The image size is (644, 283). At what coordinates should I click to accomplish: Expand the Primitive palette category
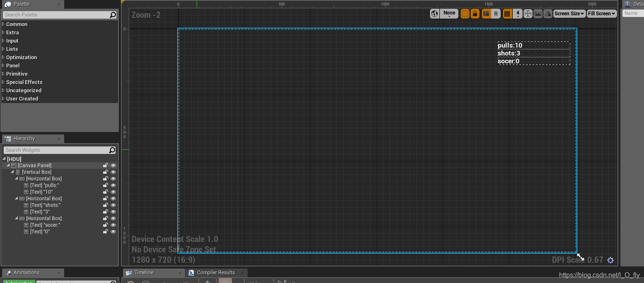3,74
